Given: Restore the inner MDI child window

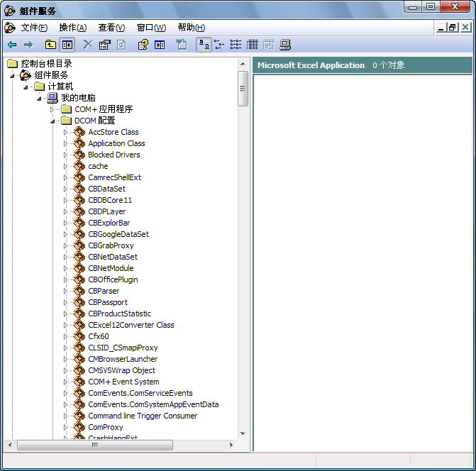Looking at the screenshot, I should click(453, 28).
